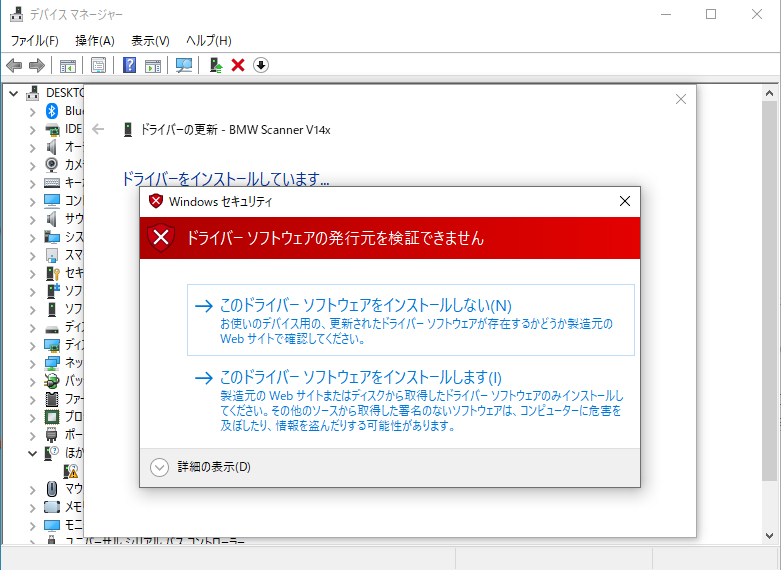Click the back arrow in ドライバーの更新 dialog
This screenshot has width=781, height=570.
[98, 130]
